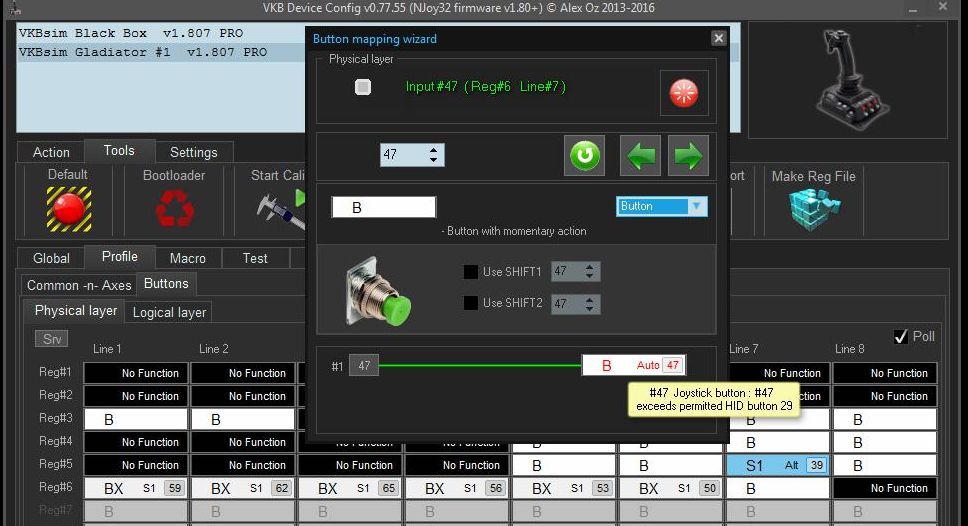
Task: Switch to the Logical layer tab
Action: (169, 312)
